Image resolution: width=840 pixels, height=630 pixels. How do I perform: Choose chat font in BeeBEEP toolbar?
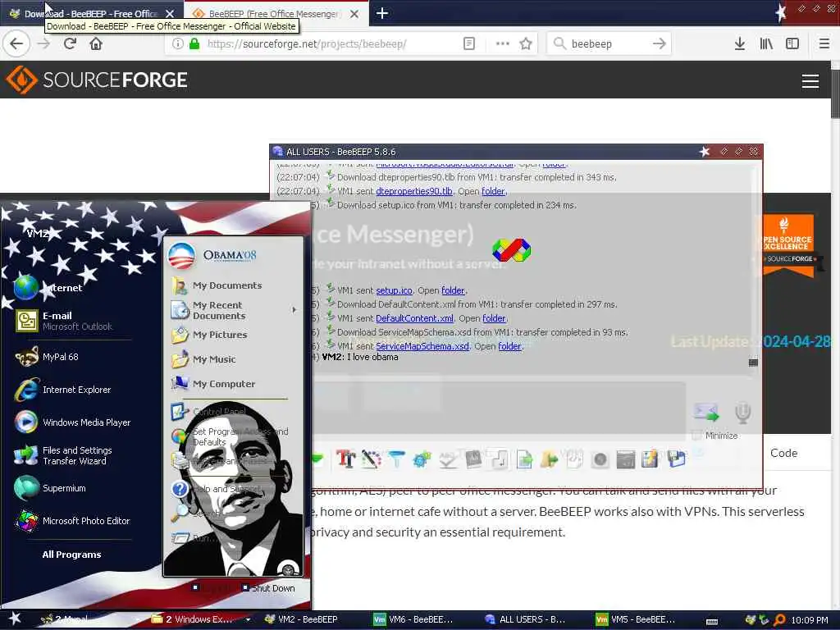pos(345,459)
